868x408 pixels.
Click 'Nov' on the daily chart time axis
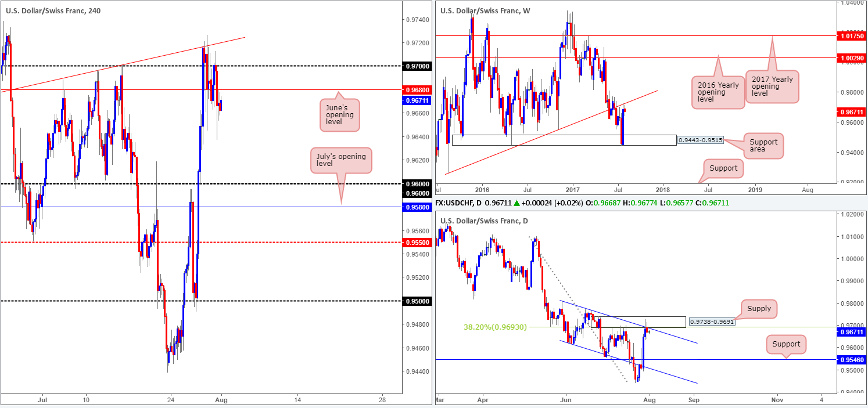(777, 400)
